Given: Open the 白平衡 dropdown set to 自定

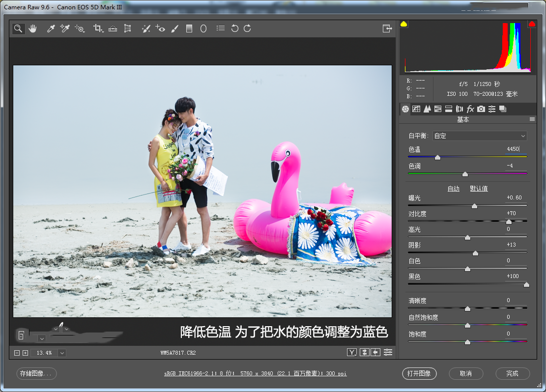Looking at the screenshot, I should 480,136.
